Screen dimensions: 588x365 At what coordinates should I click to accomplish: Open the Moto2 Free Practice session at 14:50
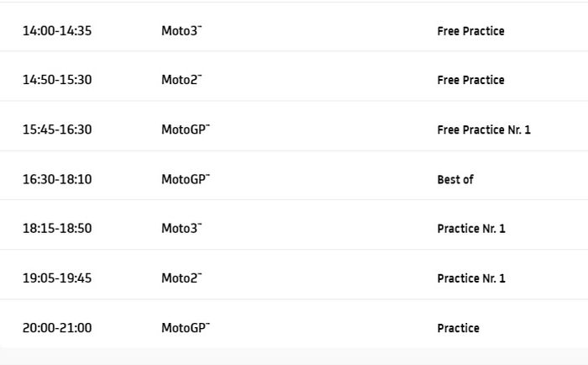470,80
